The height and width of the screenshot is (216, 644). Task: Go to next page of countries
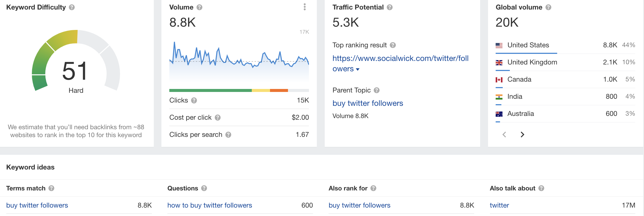click(522, 135)
